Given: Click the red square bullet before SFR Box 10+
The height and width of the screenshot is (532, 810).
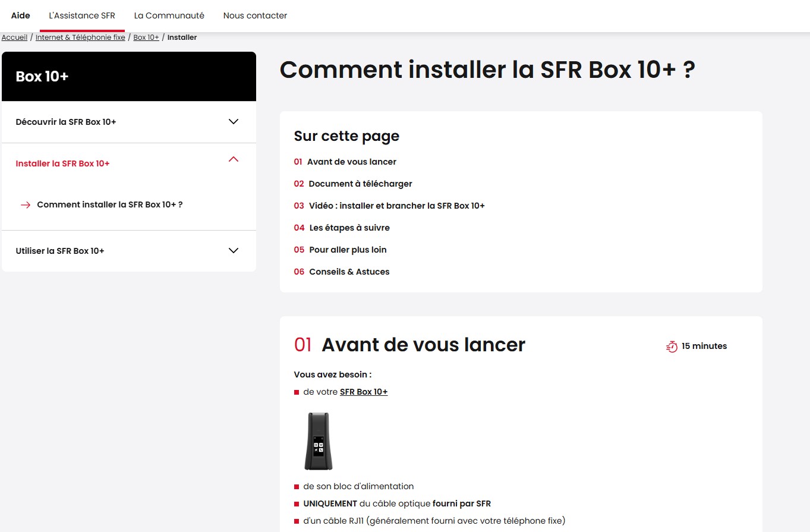Looking at the screenshot, I should [296, 392].
